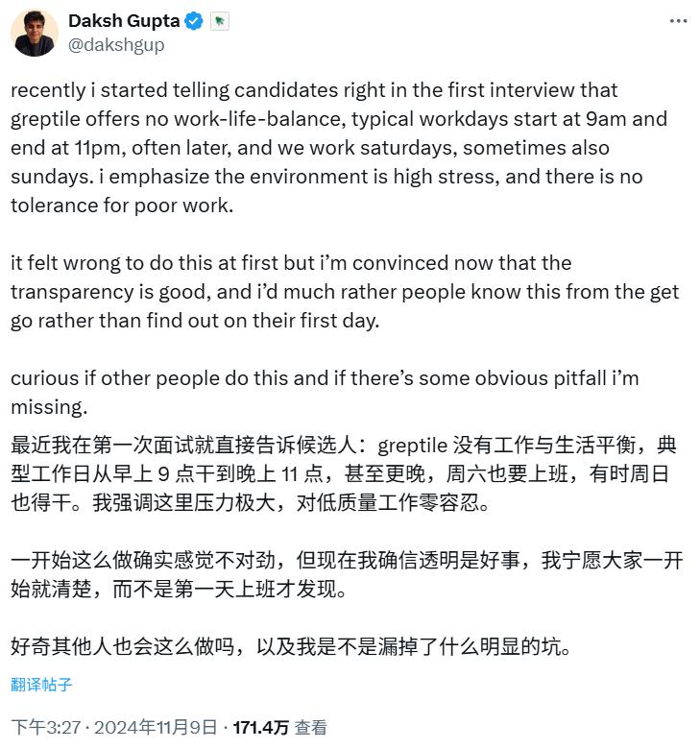The height and width of the screenshot is (749, 700).
Task: Open the @dakshgup handle link
Action: 117,44
